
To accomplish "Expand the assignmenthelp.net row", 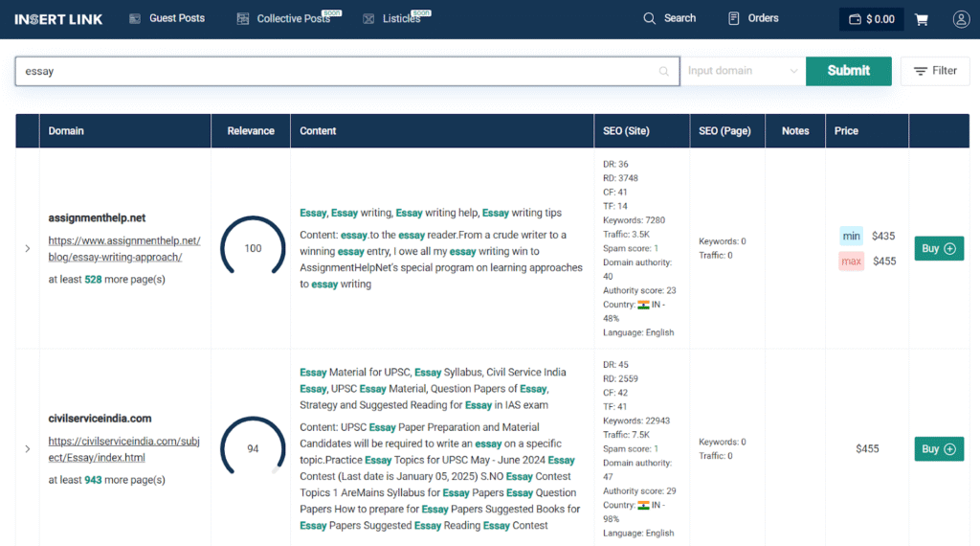I will [x=28, y=248].
